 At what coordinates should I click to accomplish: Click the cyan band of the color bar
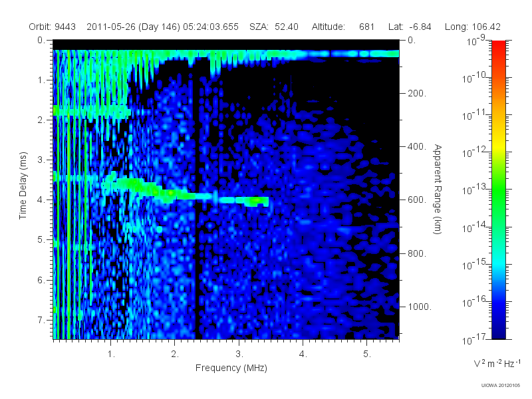[x=499, y=263]
